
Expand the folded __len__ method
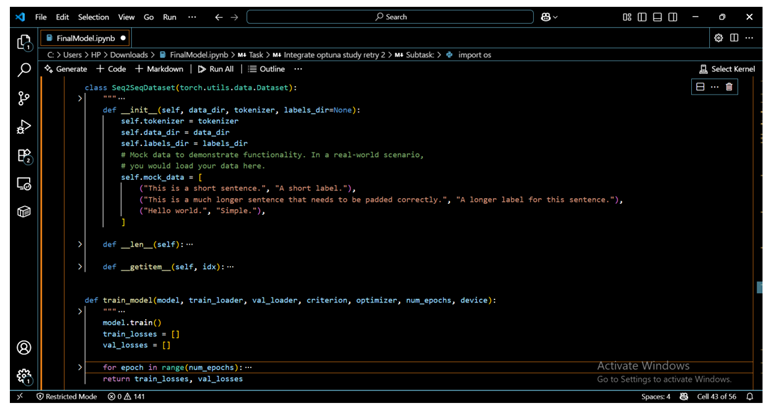[x=80, y=243]
